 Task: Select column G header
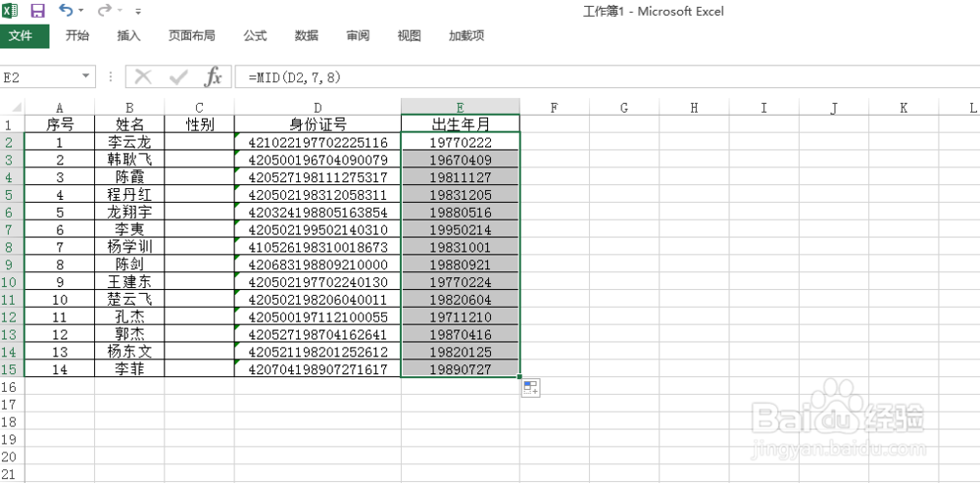click(x=624, y=108)
